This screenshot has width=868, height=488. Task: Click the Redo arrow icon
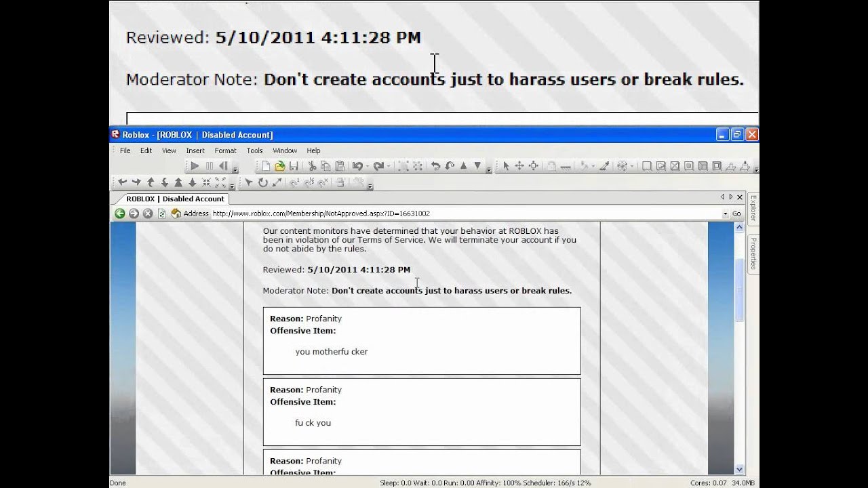(x=378, y=166)
